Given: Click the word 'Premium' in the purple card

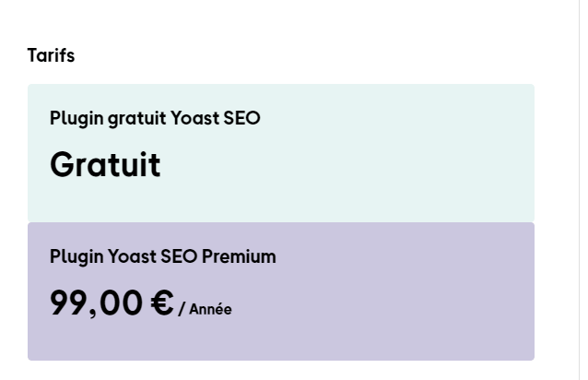Looking at the screenshot, I should tap(239, 256).
